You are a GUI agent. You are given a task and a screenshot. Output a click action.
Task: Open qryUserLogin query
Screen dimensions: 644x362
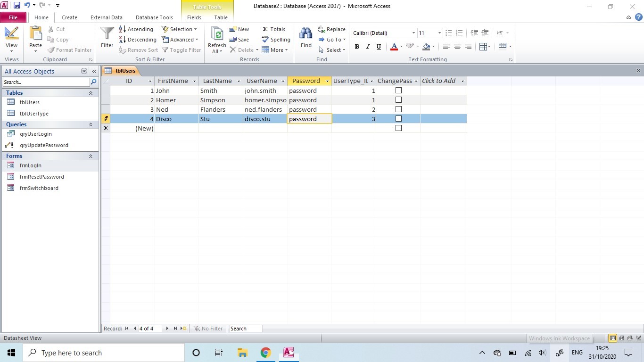tap(36, 134)
